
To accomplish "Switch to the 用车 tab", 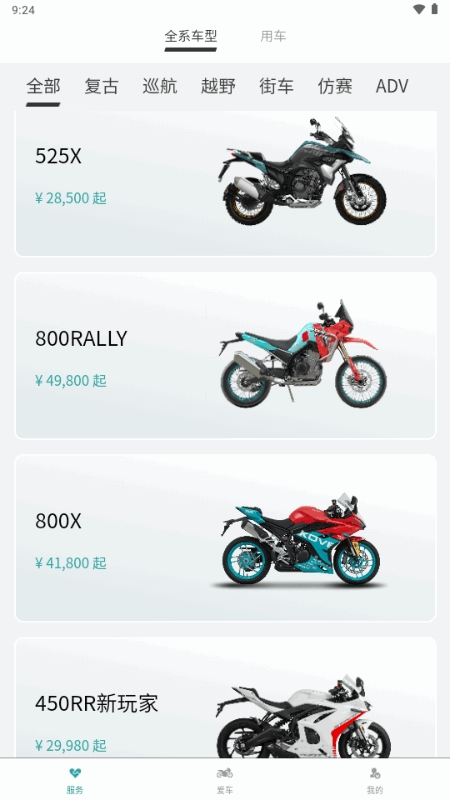I will pos(273,36).
